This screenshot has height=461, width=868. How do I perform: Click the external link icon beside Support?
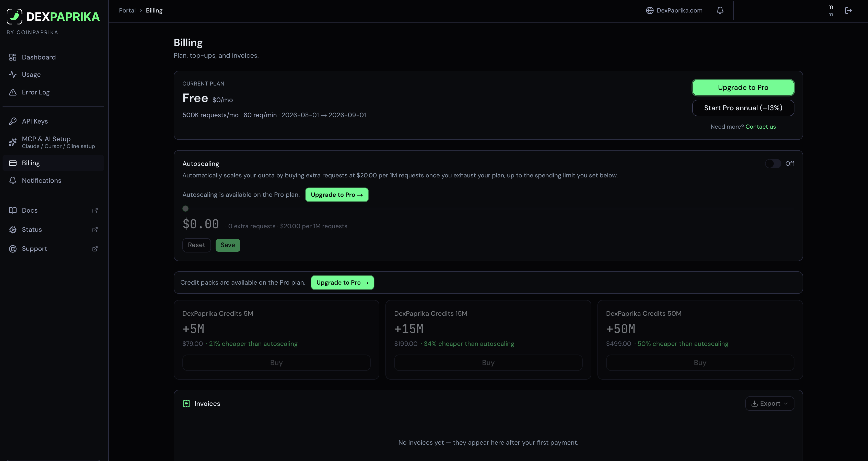pyautogui.click(x=95, y=249)
